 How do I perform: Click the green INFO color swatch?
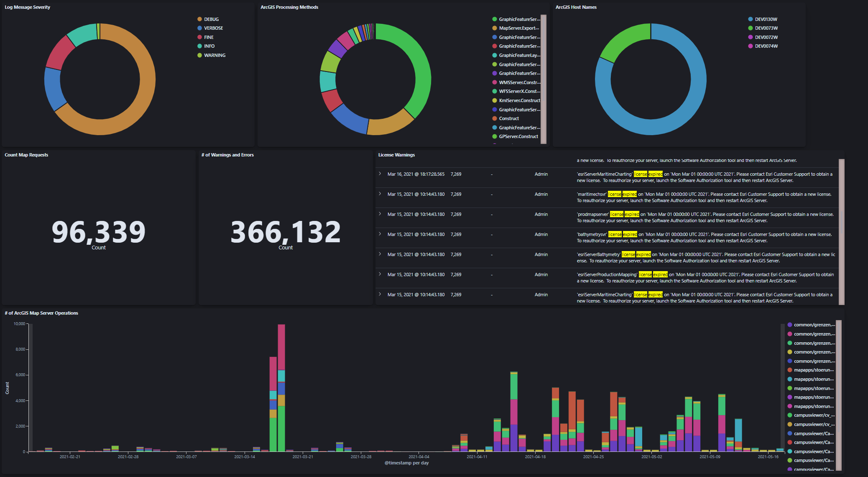click(x=199, y=46)
